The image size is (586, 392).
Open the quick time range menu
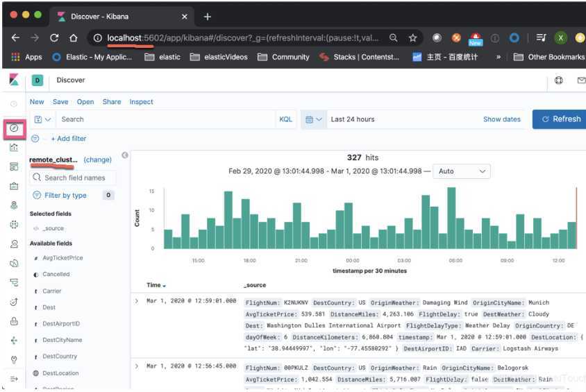(x=314, y=119)
